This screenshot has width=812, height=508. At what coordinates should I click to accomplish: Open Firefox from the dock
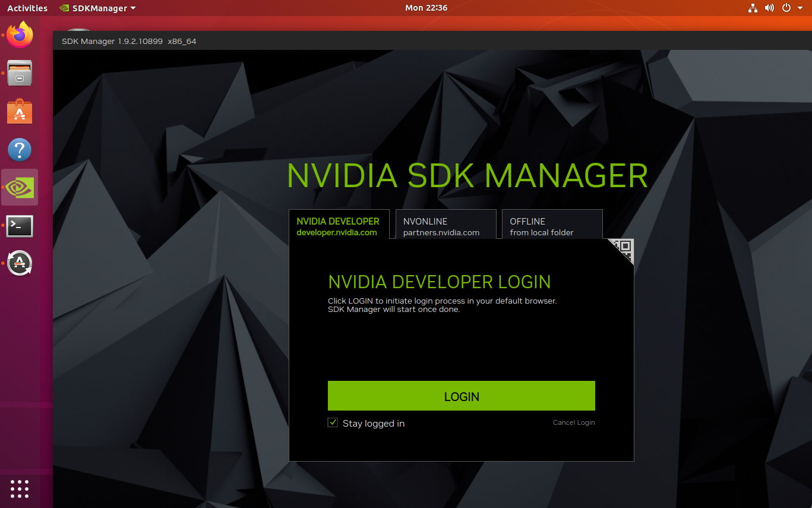point(20,35)
